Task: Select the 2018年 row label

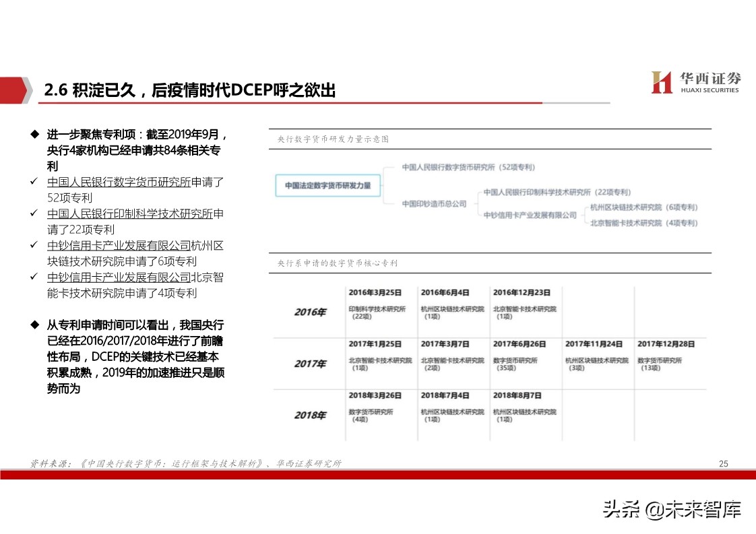Action: (310, 413)
